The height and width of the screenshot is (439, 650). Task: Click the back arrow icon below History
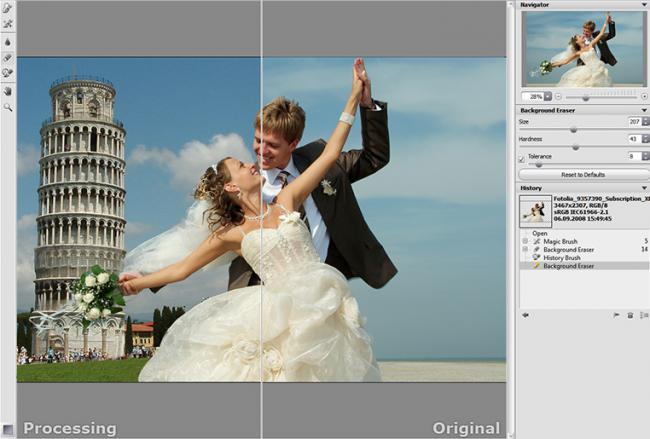click(526, 315)
